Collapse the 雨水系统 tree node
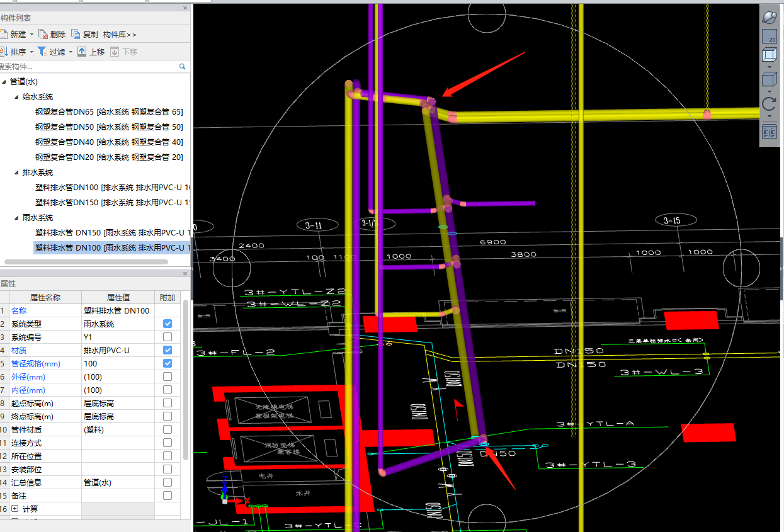 tap(16, 218)
